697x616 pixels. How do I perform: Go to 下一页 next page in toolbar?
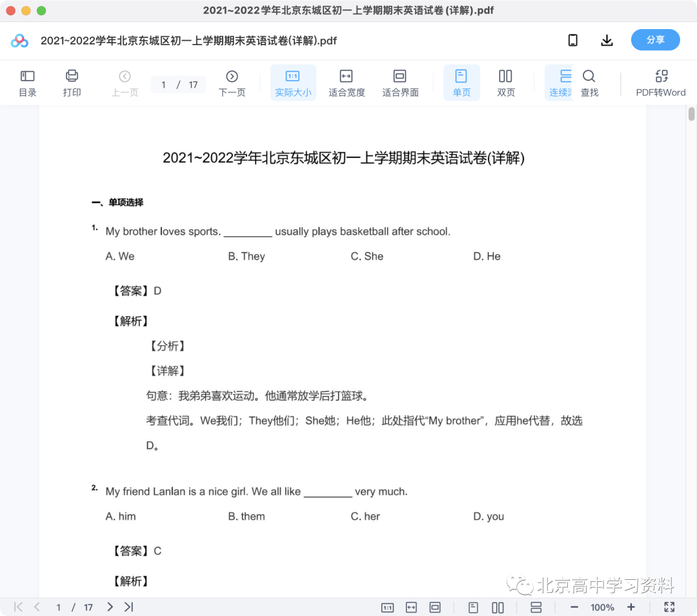coord(232,83)
